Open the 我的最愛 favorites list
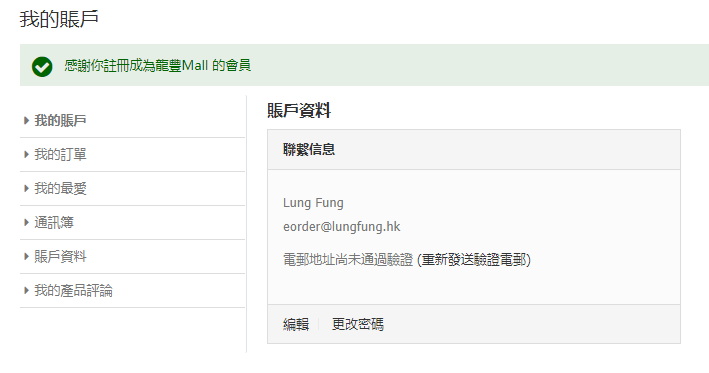 pos(60,189)
